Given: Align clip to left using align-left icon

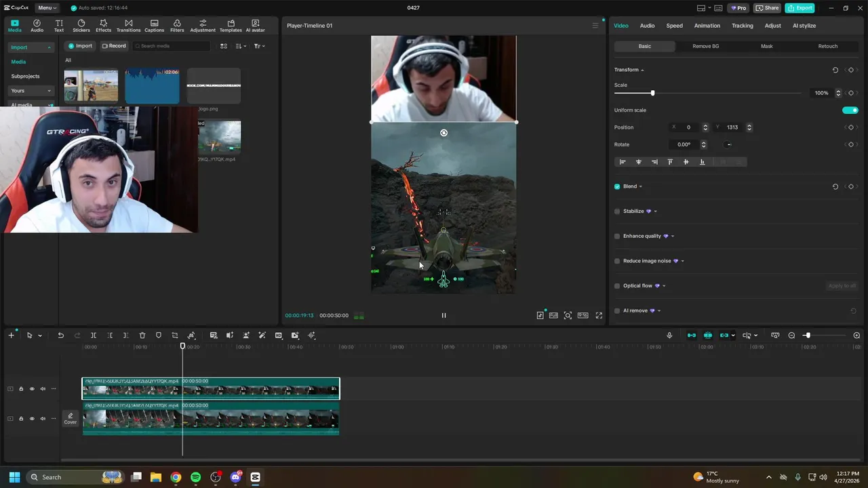Looking at the screenshot, I should click(623, 162).
